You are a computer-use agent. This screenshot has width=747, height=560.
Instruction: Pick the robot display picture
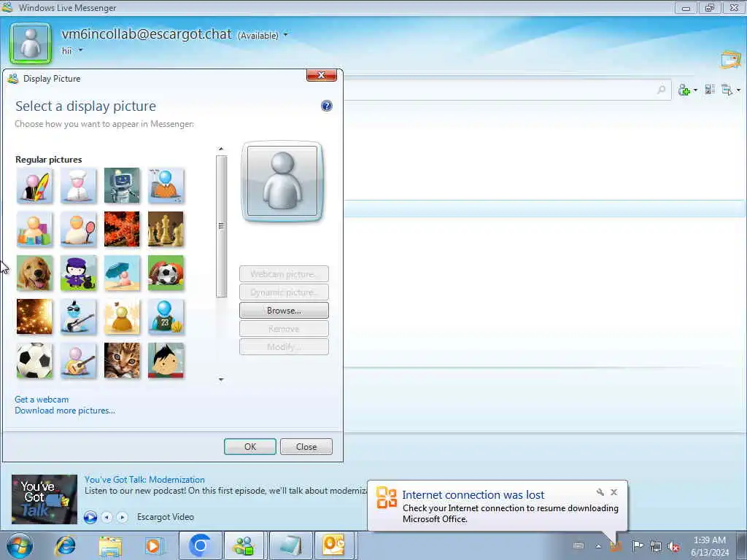122,186
